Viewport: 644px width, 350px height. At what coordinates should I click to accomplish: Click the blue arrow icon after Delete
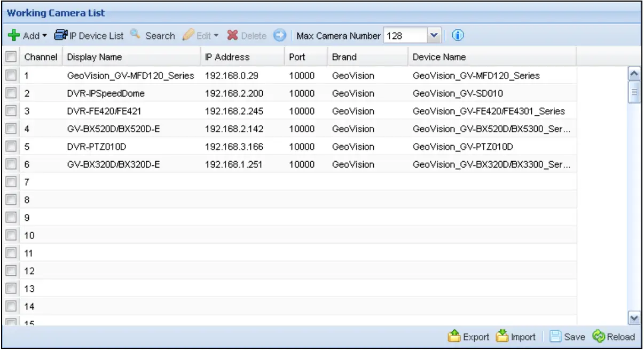(280, 36)
